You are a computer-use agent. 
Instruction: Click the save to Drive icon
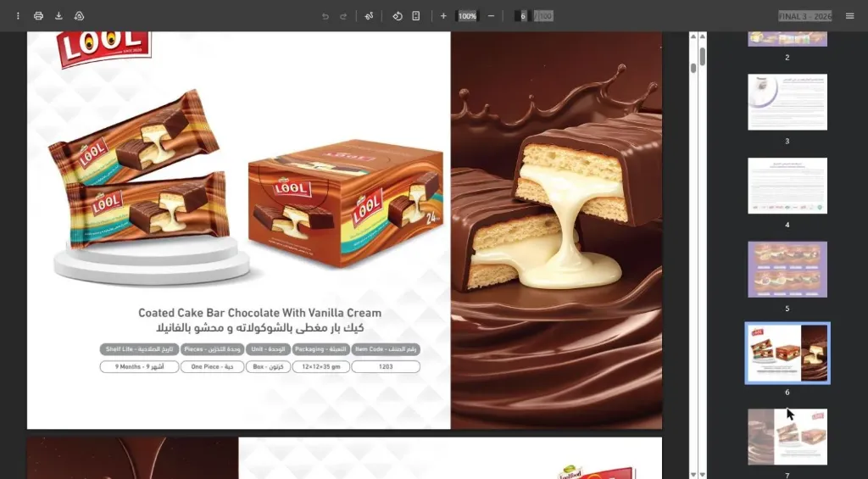click(79, 16)
